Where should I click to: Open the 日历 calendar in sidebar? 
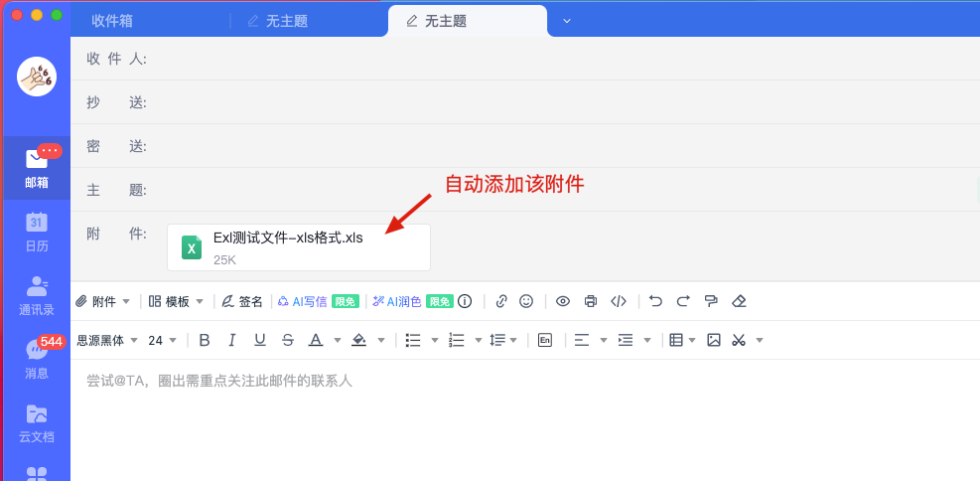coord(37,232)
